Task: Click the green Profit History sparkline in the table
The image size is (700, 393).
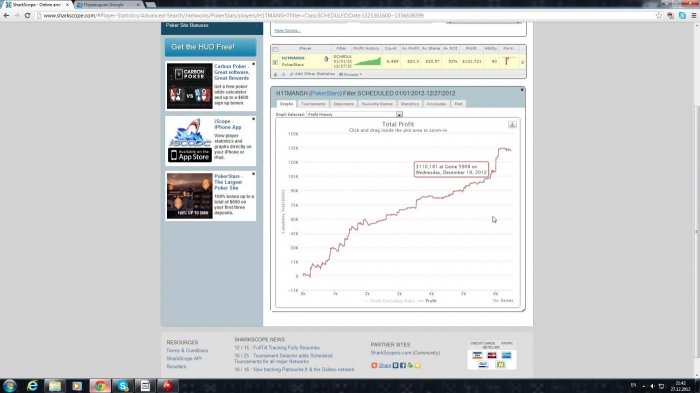Action: tap(367, 61)
